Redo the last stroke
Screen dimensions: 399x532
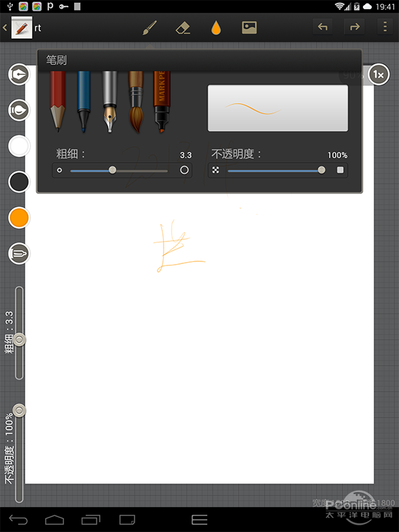[354, 27]
